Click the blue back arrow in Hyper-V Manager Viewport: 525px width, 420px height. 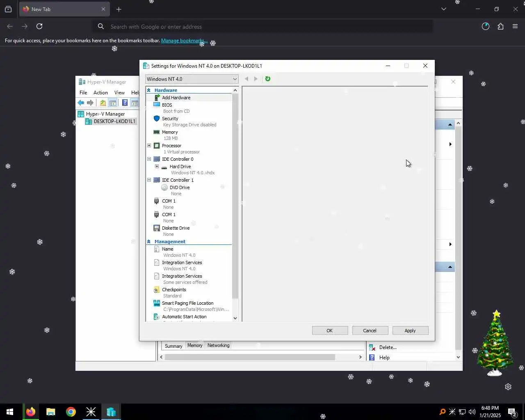(81, 103)
